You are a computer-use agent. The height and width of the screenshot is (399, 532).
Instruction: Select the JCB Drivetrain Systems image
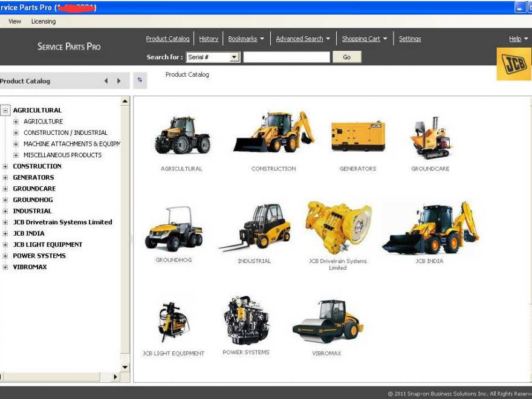click(339, 228)
